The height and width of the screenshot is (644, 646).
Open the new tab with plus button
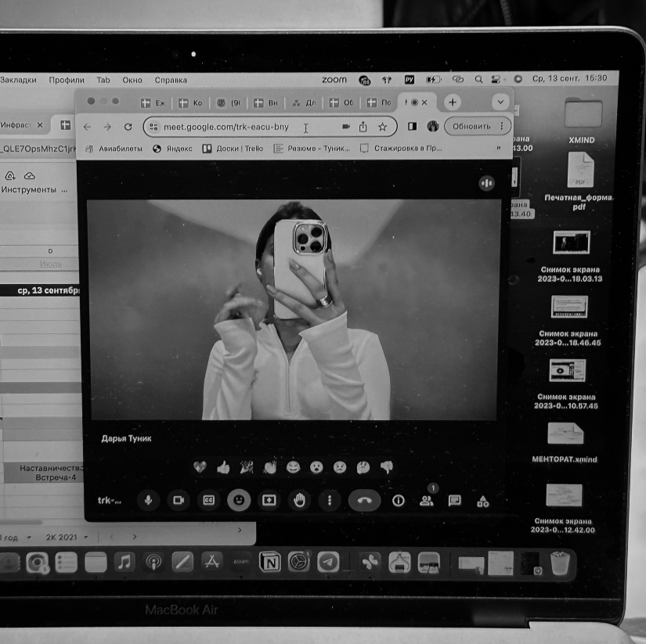click(x=453, y=103)
